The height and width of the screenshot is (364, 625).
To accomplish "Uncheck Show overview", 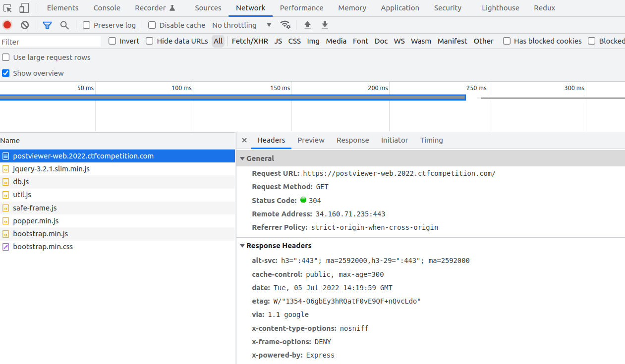I will tap(6, 73).
